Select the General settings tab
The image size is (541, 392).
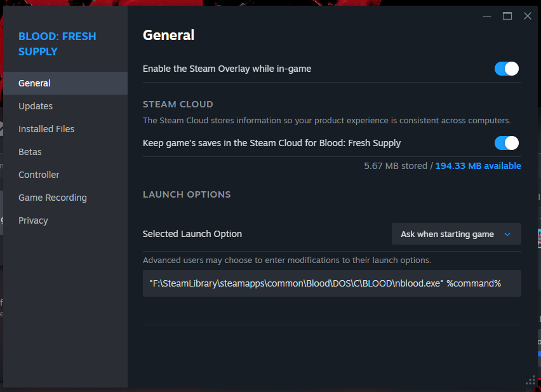click(x=35, y=83)
